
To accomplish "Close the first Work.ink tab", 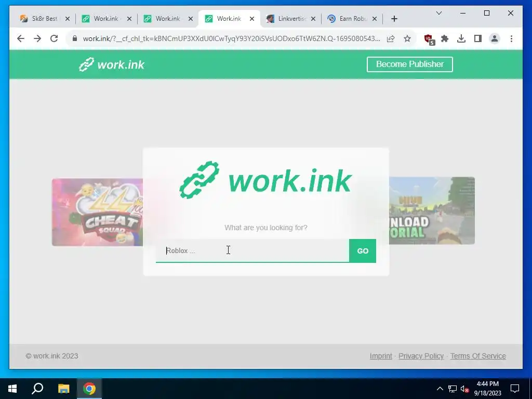I will (x=129, y=19).
